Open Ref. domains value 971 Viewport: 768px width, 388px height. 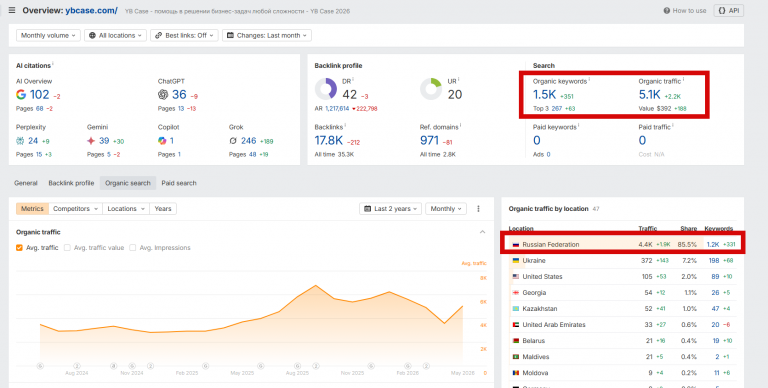coord(429,141)
